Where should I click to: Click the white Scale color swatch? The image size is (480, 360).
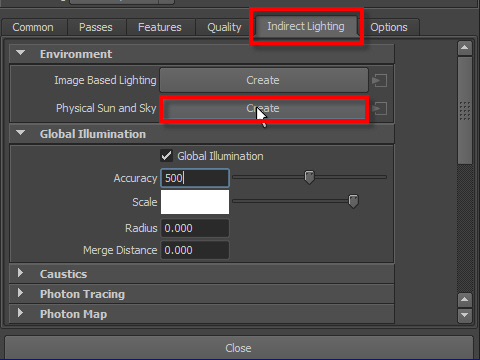tap(195, 202)
